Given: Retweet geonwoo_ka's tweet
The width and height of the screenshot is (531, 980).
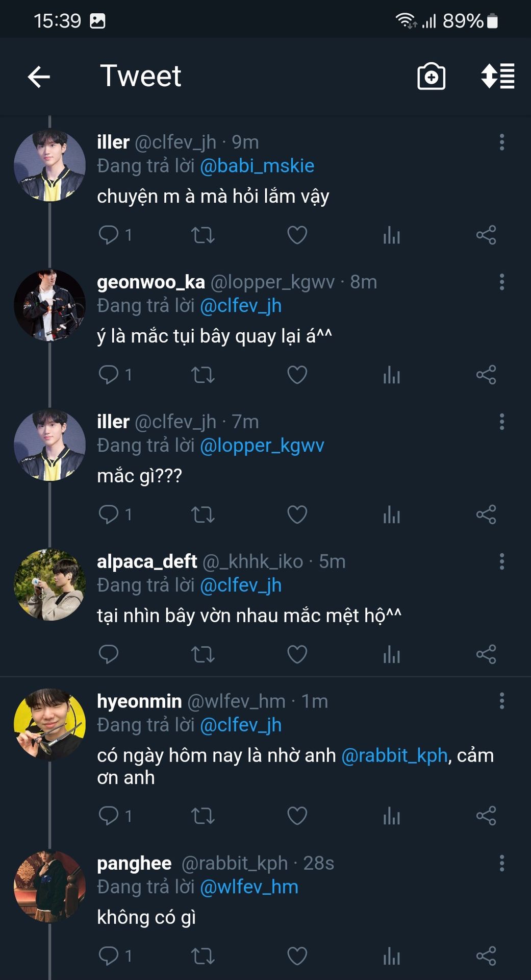Looking at the screenshot, I should (203, 375).
